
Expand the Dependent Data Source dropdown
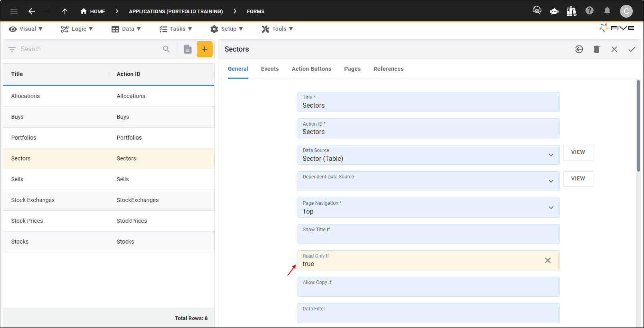pos(551,181)
